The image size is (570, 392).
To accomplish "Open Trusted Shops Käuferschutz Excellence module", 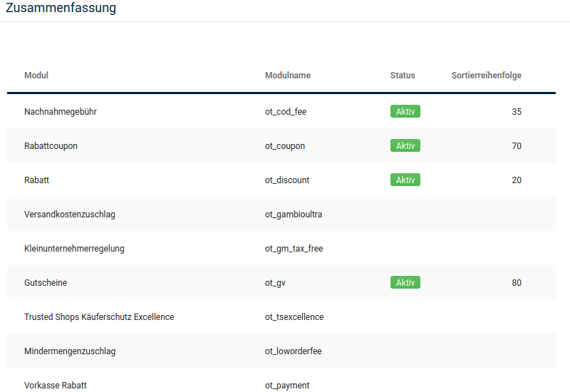I will point(281,316).
